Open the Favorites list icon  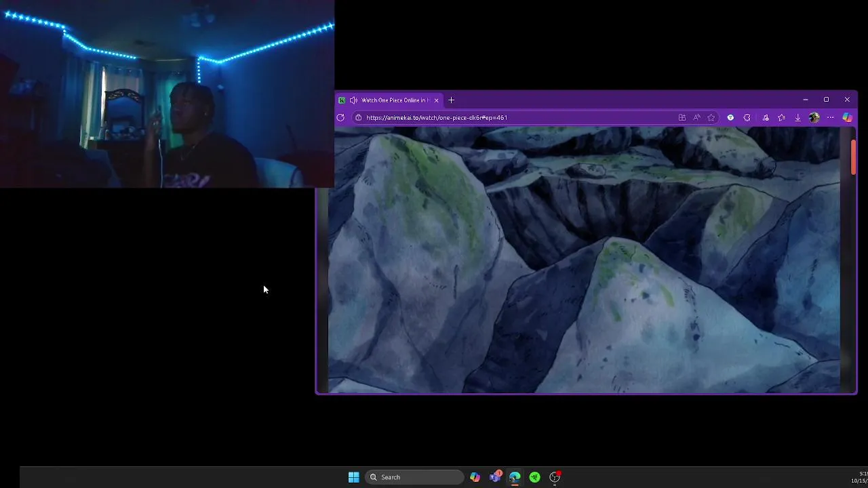coord(781,117)
